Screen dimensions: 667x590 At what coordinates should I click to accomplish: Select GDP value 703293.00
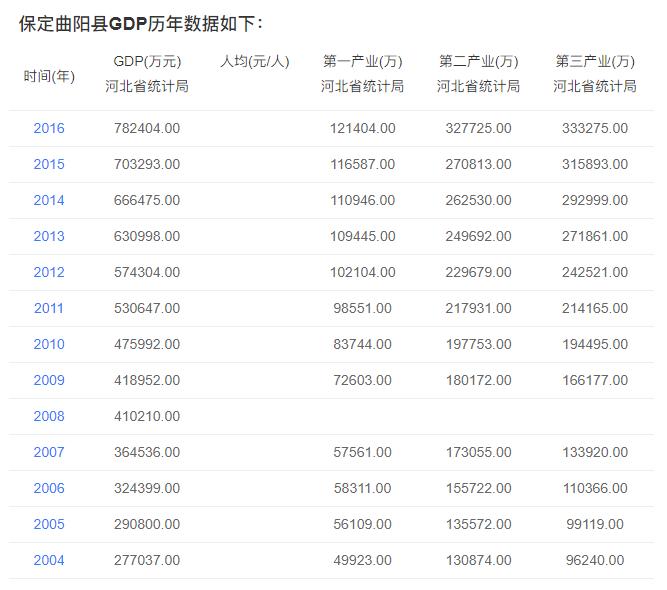[x=147, y=164]
